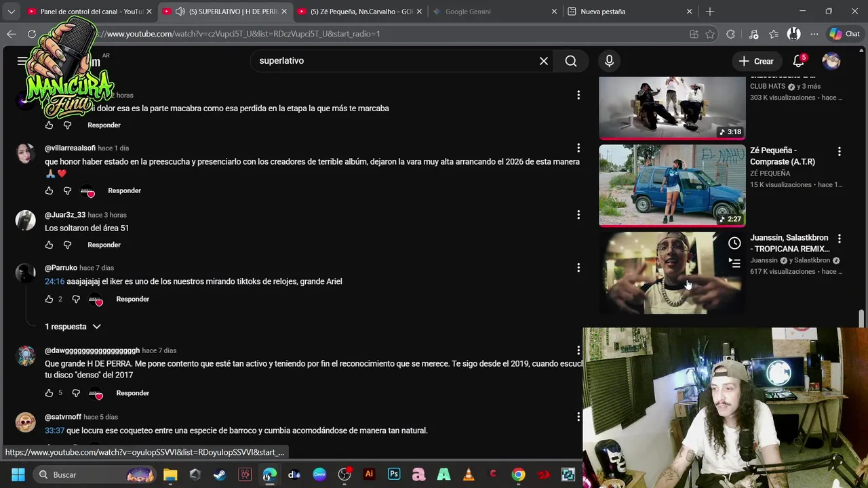
Task: Switch to Panel de control del canal tab
Action: coord(90,12)
